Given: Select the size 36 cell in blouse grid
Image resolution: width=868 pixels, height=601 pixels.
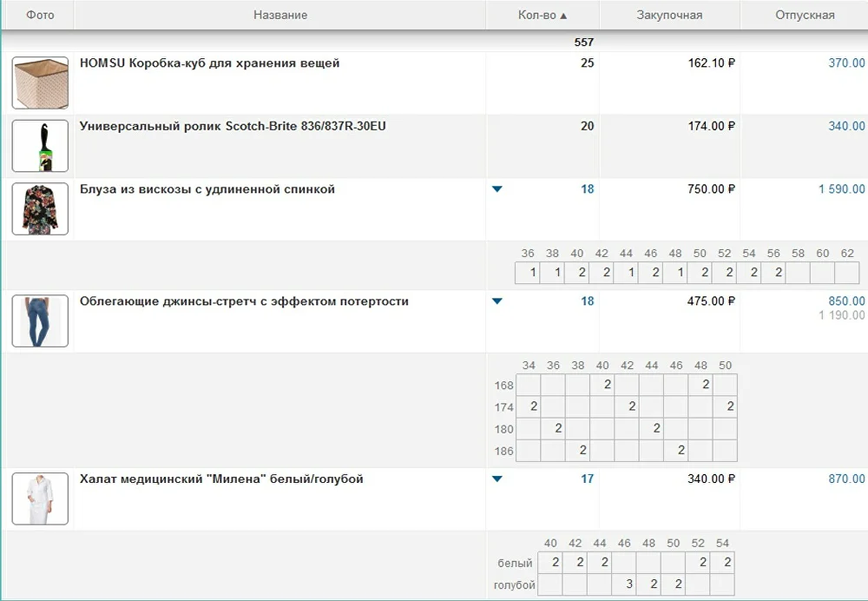Looking at the screenshot, I should pos(528,273).
